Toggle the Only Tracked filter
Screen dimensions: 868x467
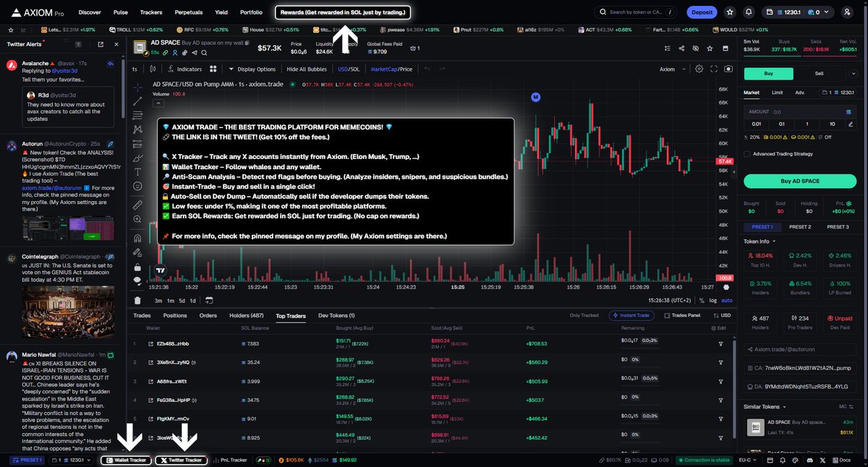[x=584, y=315]
